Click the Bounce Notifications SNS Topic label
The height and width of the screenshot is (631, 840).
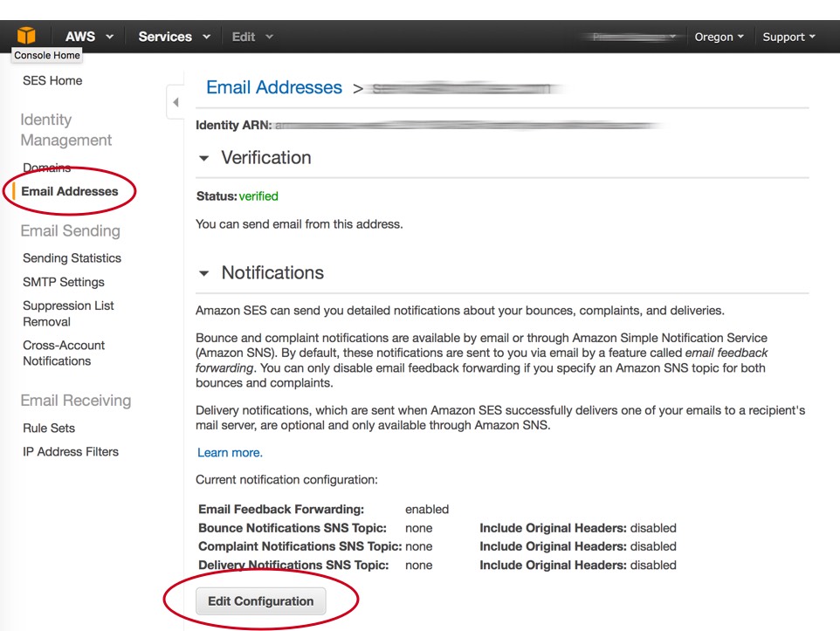click(292, 528)
